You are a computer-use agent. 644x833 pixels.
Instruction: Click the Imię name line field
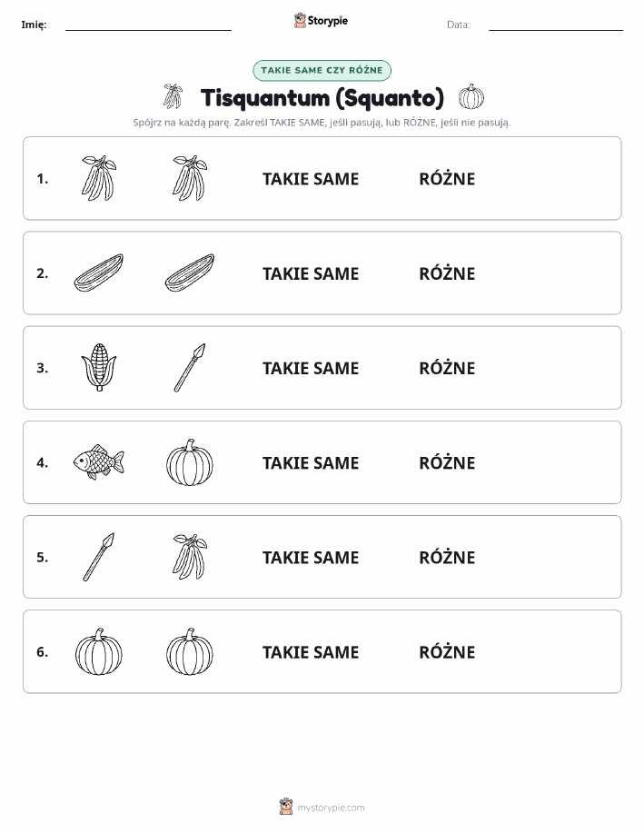coord(148,25)
